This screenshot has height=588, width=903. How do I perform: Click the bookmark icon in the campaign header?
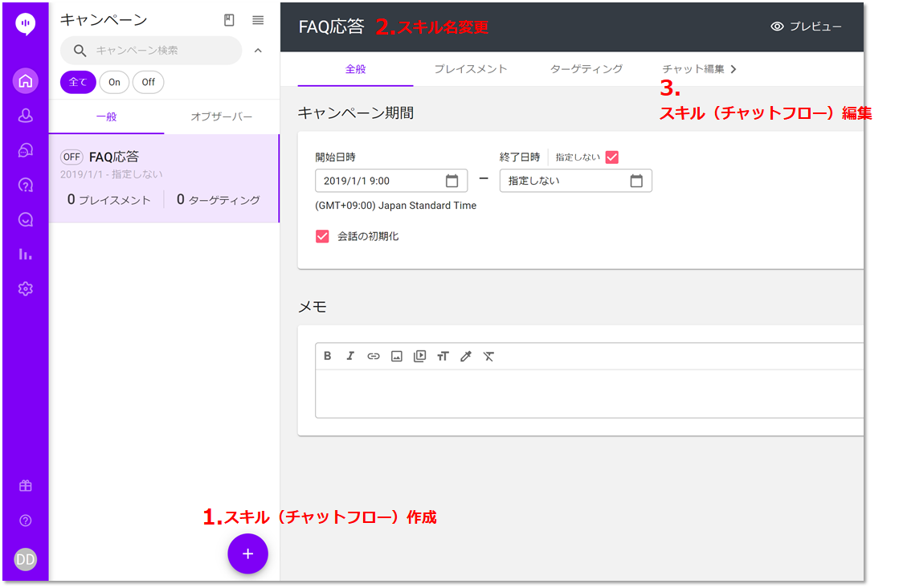[x=229, y=20]
